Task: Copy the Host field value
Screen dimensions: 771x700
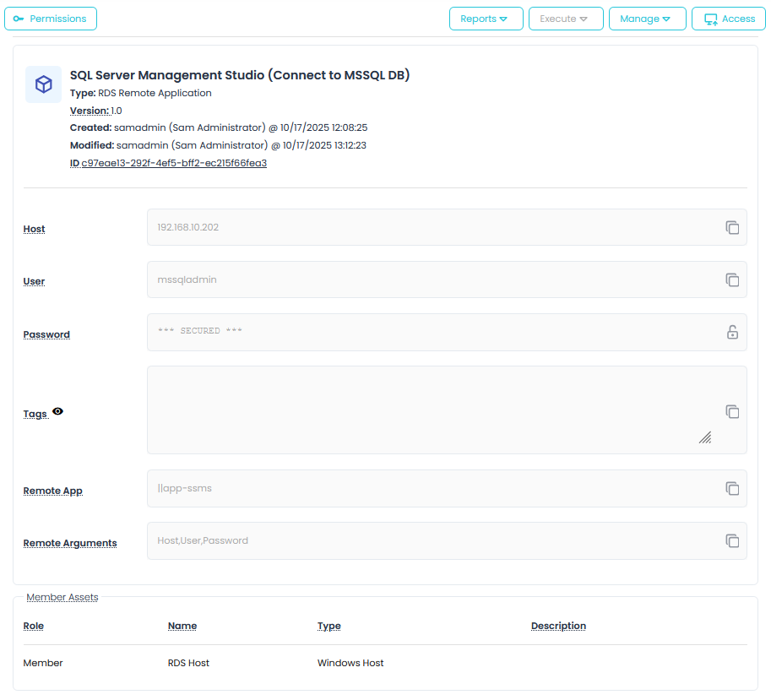Action: 732,228
